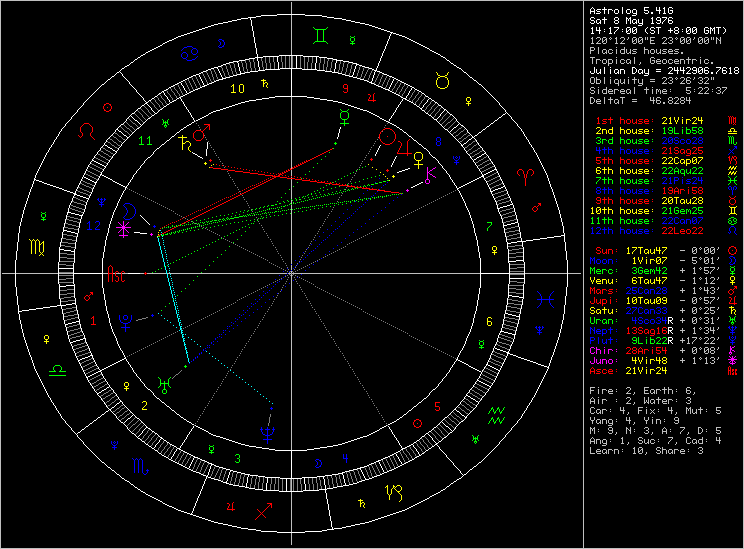Image resolution: width=744 pixels, height=549 pixels.
Task: Click the magenta Juno star glyph inside the wheel
Action: (124, 229)
